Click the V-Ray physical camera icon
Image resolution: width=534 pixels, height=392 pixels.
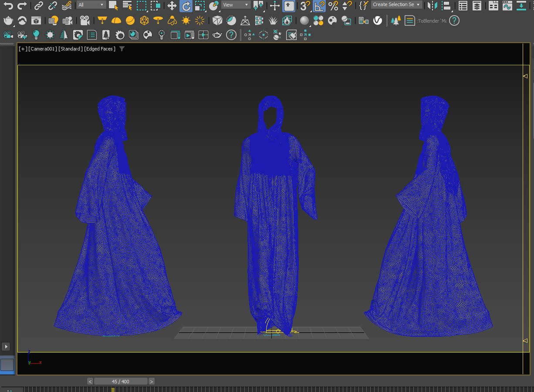85,20
